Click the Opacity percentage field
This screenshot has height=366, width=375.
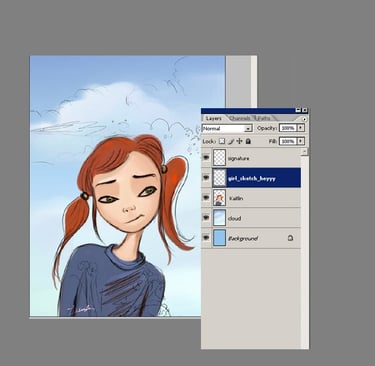[x=288, y=128]
